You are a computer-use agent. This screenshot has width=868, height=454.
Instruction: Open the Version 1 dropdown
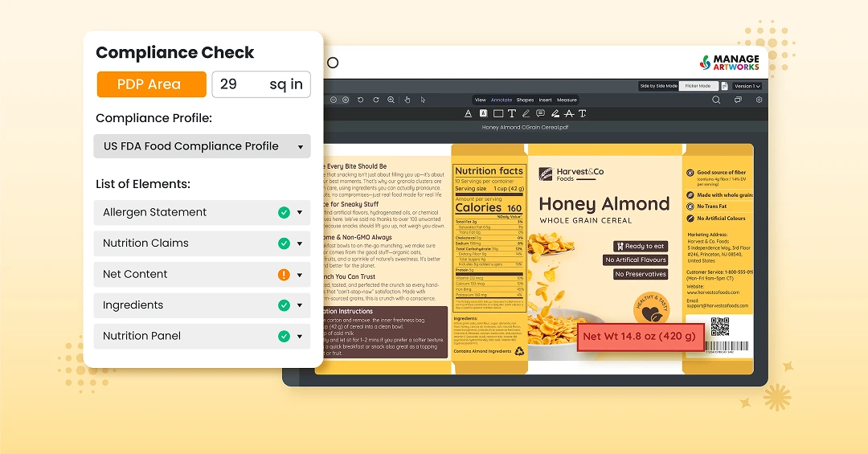pyautogui.click(x=747, y=86)
